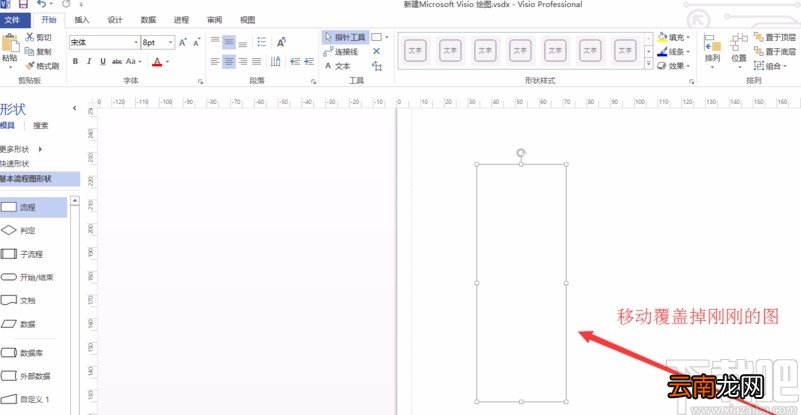Toggle strikethrough abc formatting
Viewport: 801px width, 415px height.
[117, 61]
